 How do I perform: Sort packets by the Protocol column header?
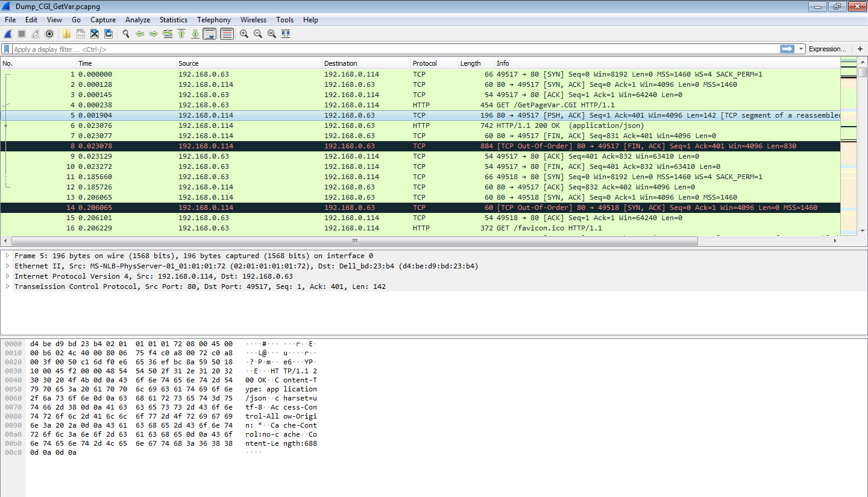point(434,63)
